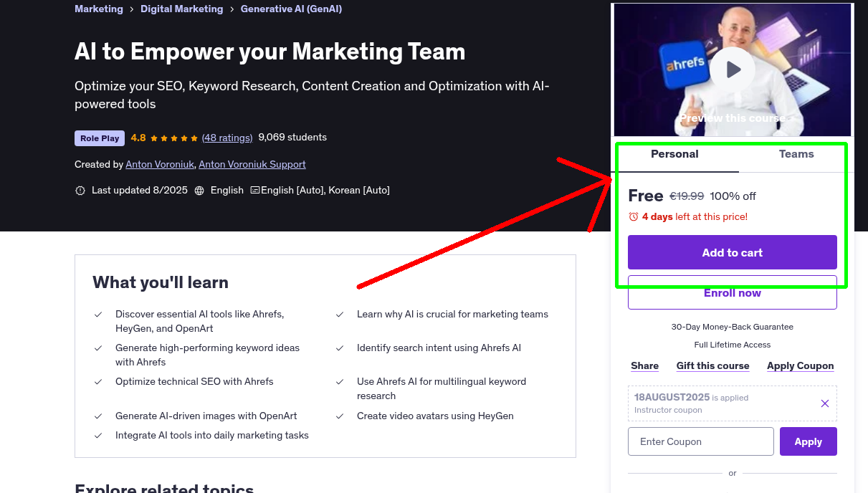
Task: Click the last updated badge icon
Action: pos(80,191)
